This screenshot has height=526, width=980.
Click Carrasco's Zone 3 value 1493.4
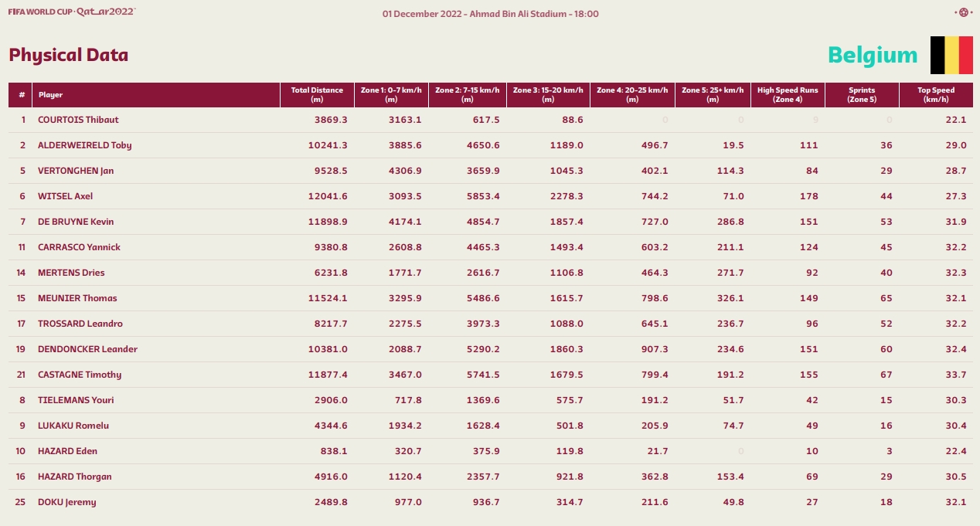click(x=567, y=247)
